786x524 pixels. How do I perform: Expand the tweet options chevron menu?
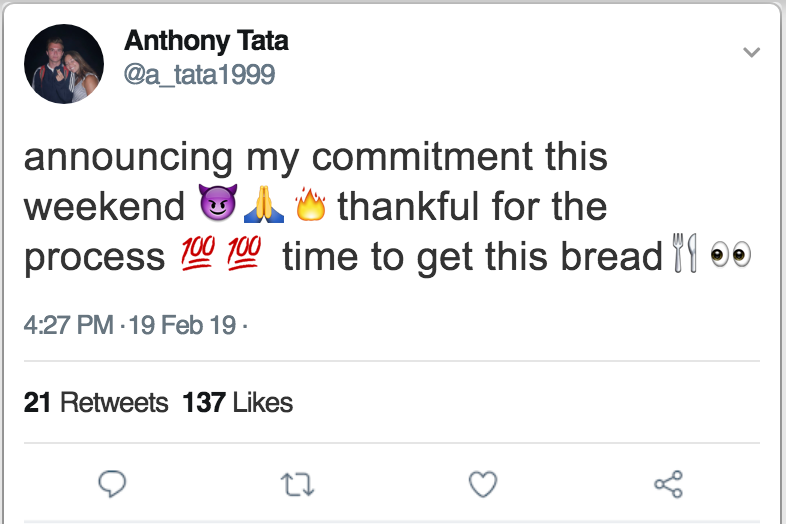[751, 52]
